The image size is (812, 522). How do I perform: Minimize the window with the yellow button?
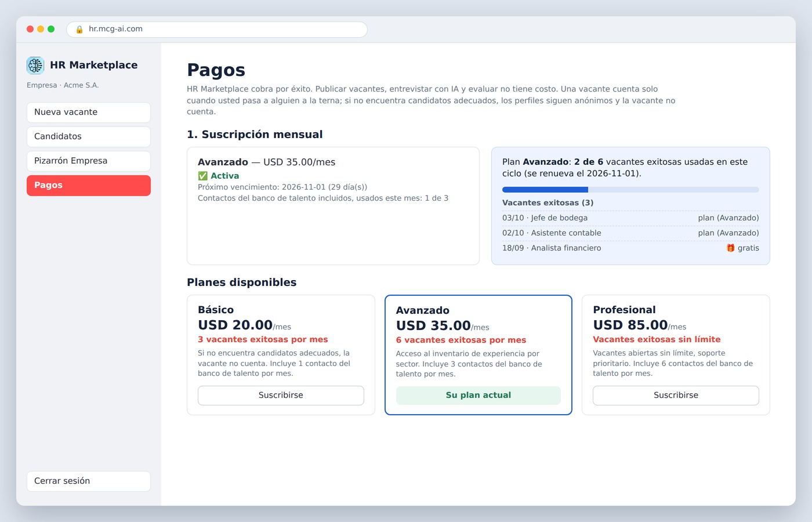tap(41, 29)
